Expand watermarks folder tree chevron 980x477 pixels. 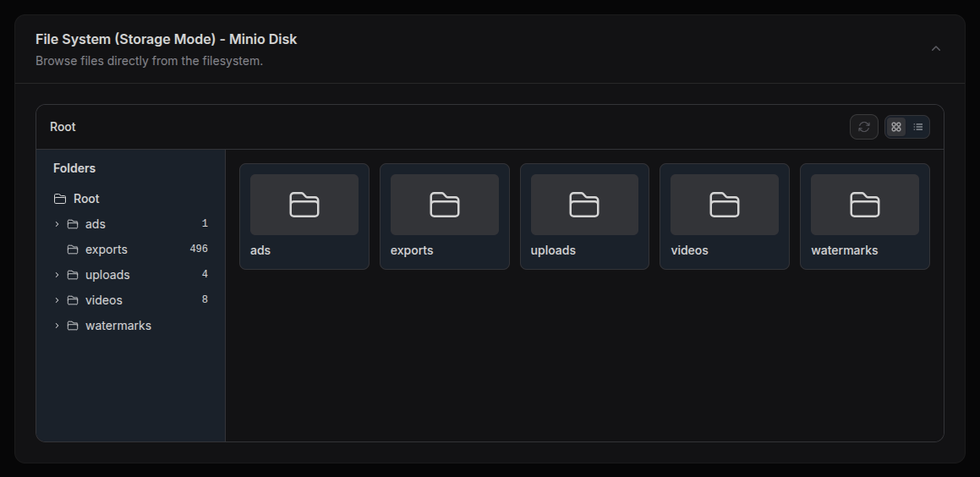click(x=57, y=326)
